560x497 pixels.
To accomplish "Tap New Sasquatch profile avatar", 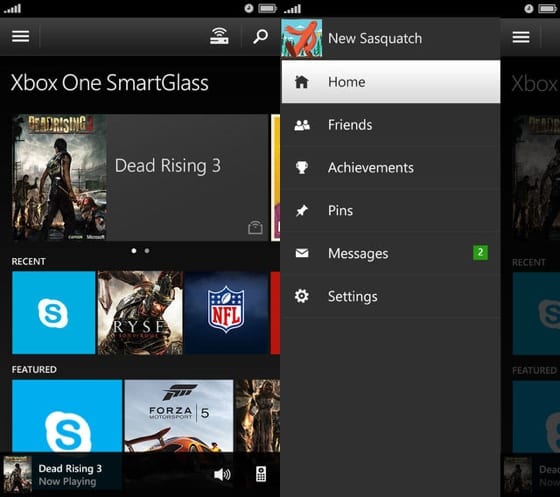I will (302, 39).
